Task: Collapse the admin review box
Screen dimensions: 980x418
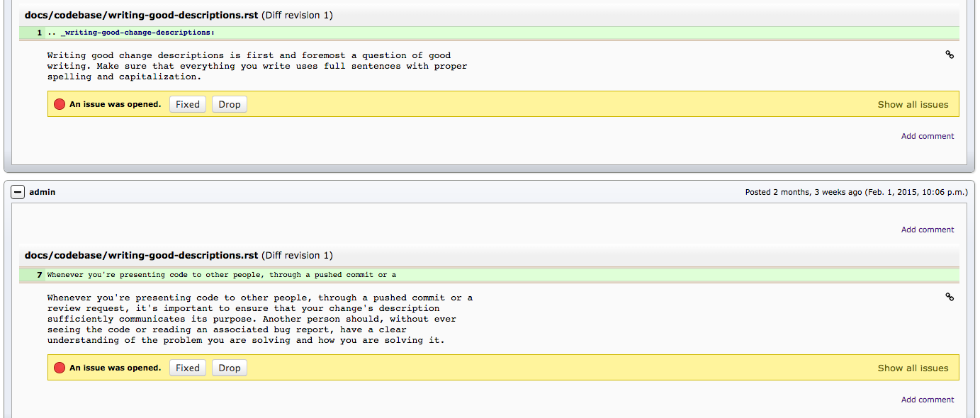Action: (x=18, y=192)
